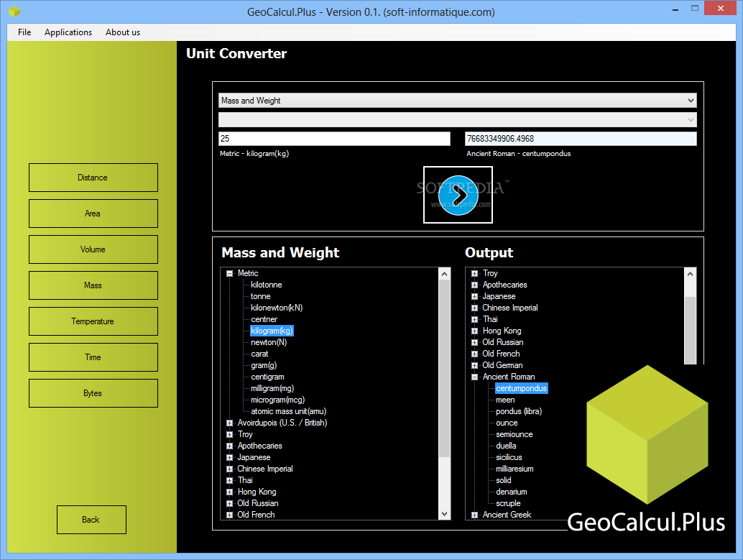743x560 pixels.
Task: Click scroll-up arrow of left tree scrollbar
Action: point(445,274)
